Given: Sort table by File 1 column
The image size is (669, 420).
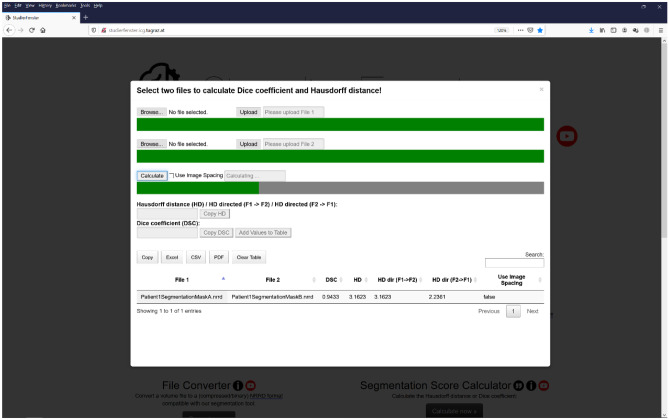Looking at the screenshot, I should click(x=181, y=280).
